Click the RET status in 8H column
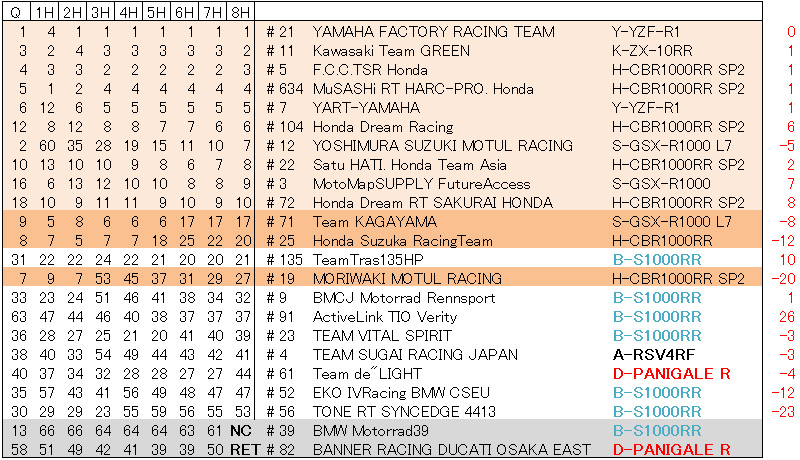Viewport: 800px width, 460px height. 245,450
